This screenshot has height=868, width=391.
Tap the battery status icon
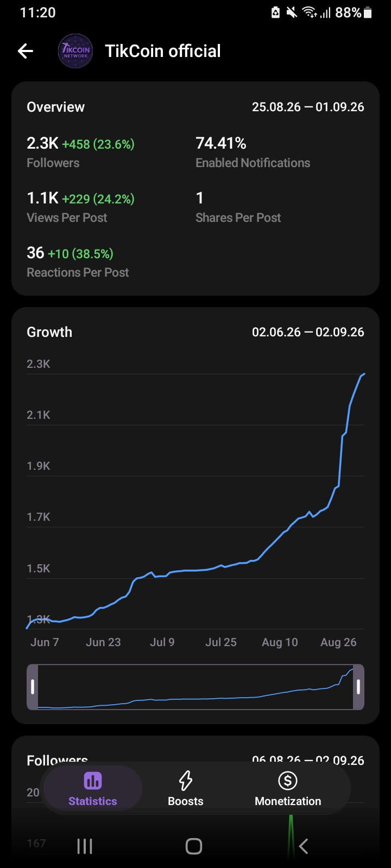(x=368, y=12)
